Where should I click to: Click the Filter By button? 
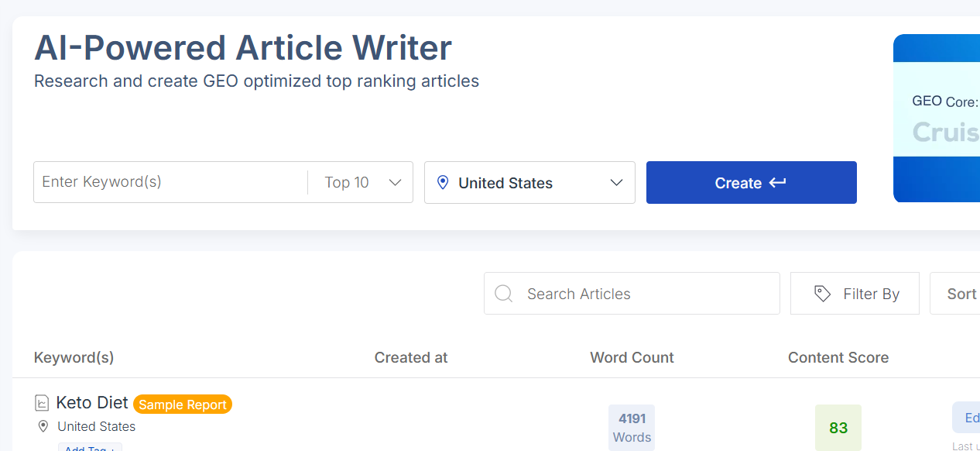[x=855, y=294]
